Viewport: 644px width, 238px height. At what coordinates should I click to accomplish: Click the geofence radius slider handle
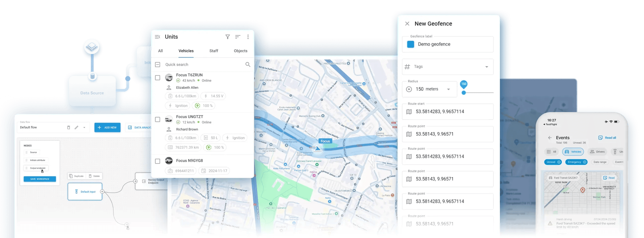(464, 93)
